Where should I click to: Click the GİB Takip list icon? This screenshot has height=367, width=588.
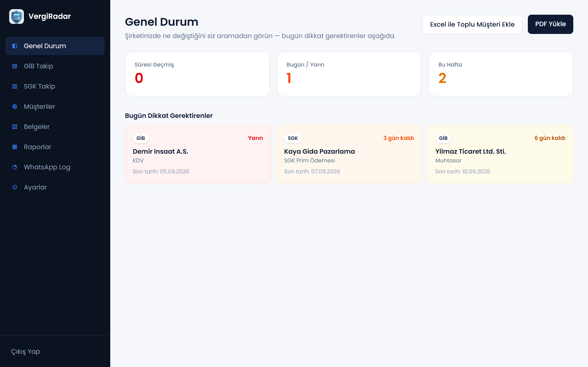pyautogui.click(x=14, y=66)
